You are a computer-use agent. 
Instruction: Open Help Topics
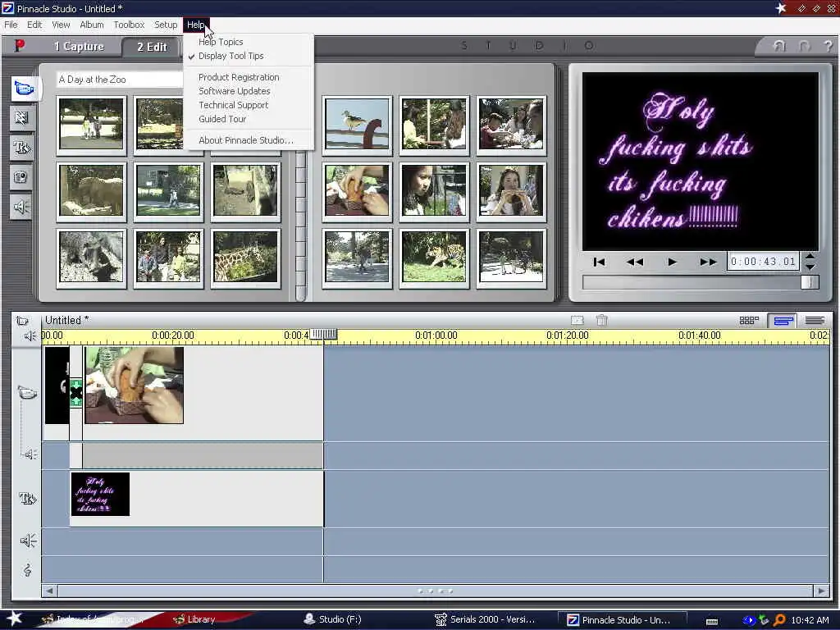(x=221, y=42)
